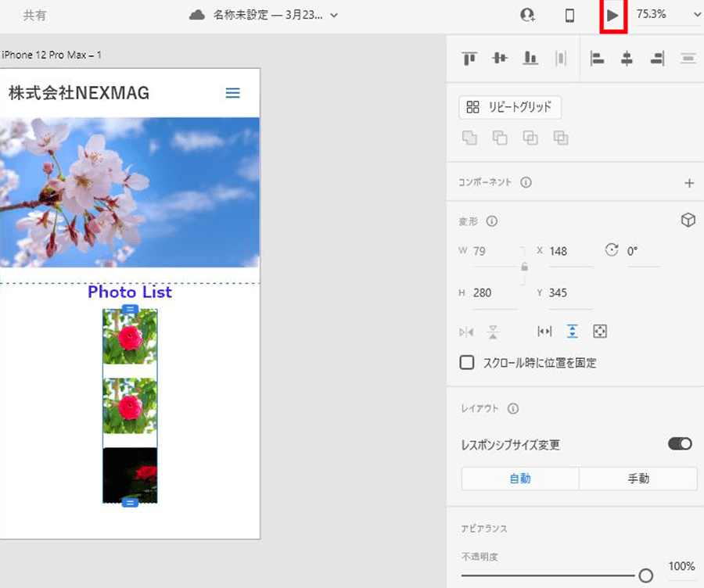Click the リピートグリッド button
This screenshot has width=704, height=588.
tap(510, 107)
